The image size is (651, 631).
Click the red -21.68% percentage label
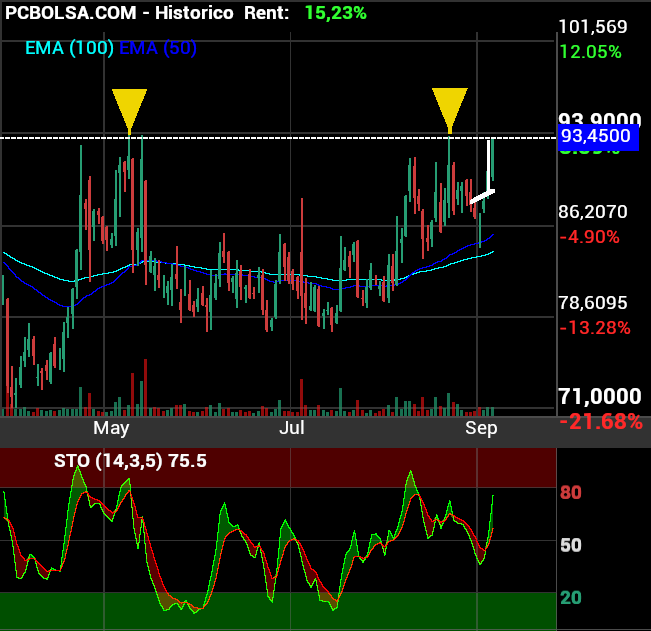[x=600, y=422]
